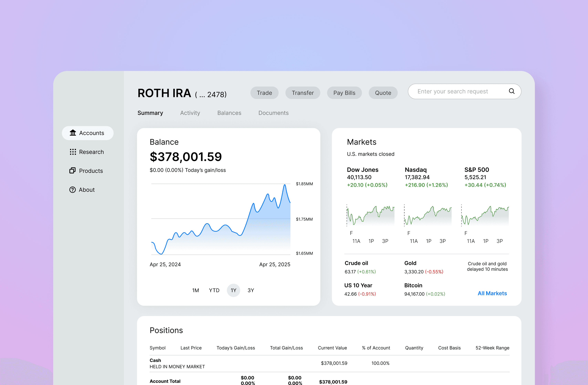Screen dimensions: 588x385
Task: Select the Products sidebar label
Action: coord(91,171)
